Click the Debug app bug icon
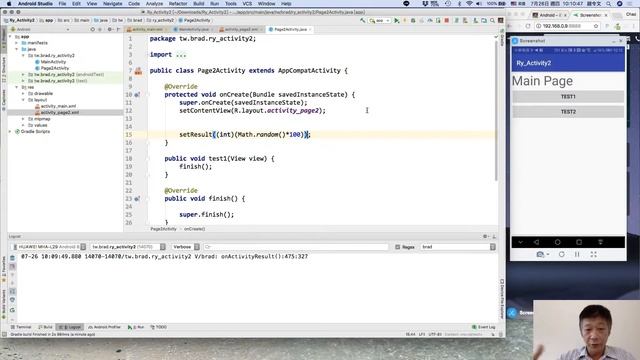Viewport: 640px width, 360px height. point(413,20)
